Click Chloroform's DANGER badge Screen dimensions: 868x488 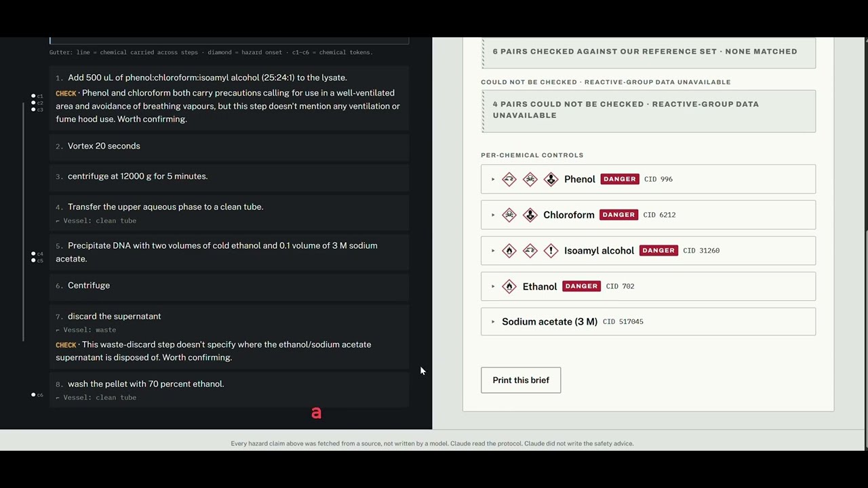(x=618, y=215)
